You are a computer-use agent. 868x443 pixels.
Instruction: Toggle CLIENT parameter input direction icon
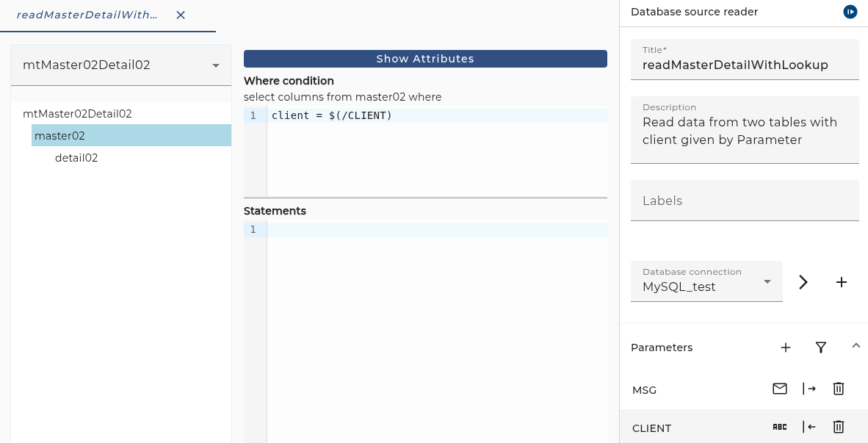(809, 427)
